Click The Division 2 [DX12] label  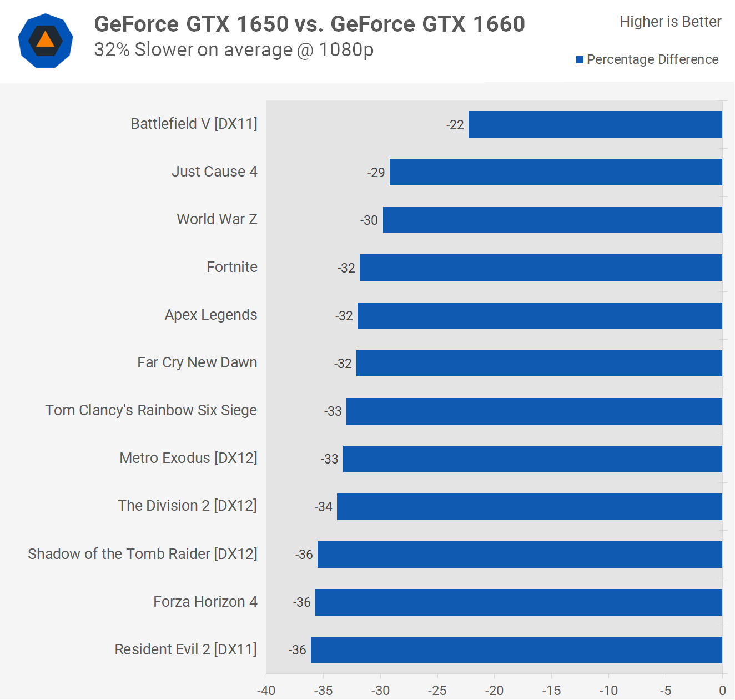point(187,506)
